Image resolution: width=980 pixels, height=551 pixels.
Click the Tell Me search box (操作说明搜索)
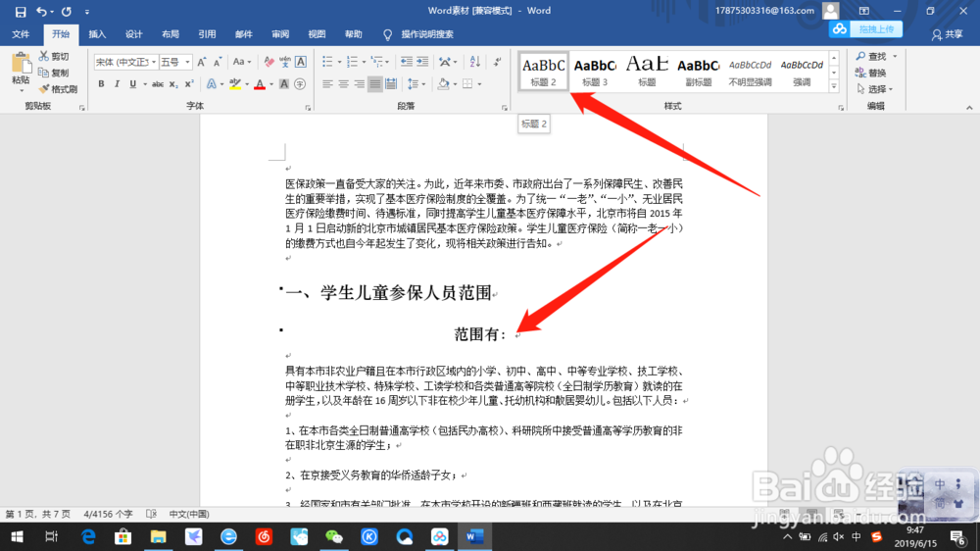(x=427, y=34)
